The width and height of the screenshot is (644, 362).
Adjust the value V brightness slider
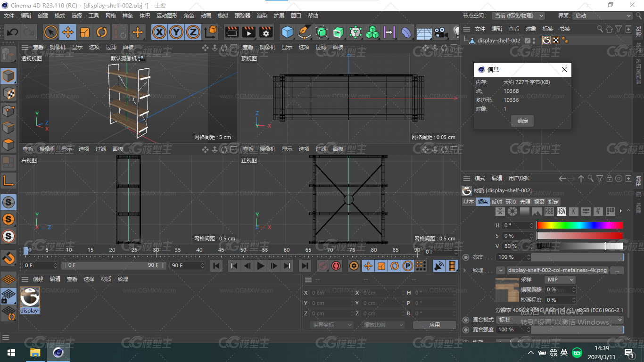(580, 246)
